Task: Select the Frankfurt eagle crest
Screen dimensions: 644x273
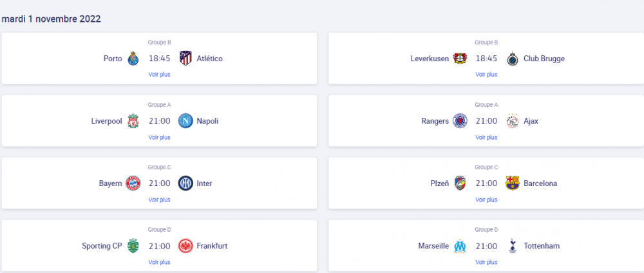Action: [x=185, y=246]
